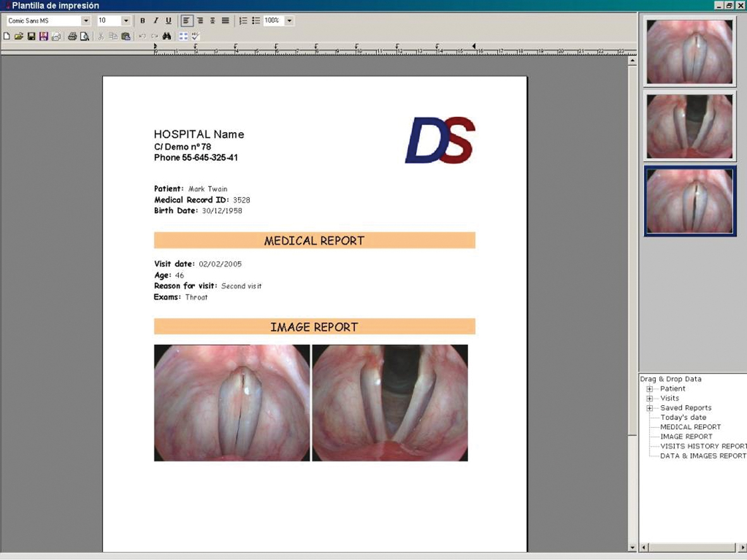Select the first throat image thumbnail
747x560 pixels.
(x=689, y=51)
